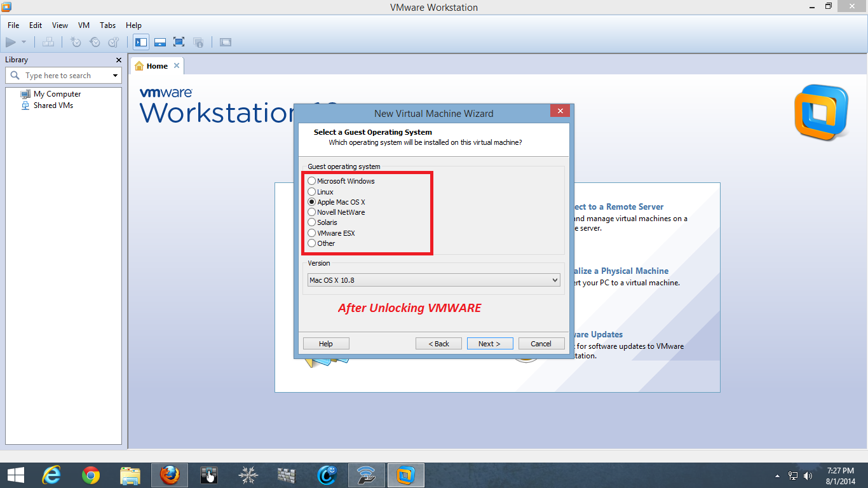Switch to Firefox in the taskbar
868x488 pixels.
click(170, 475)
